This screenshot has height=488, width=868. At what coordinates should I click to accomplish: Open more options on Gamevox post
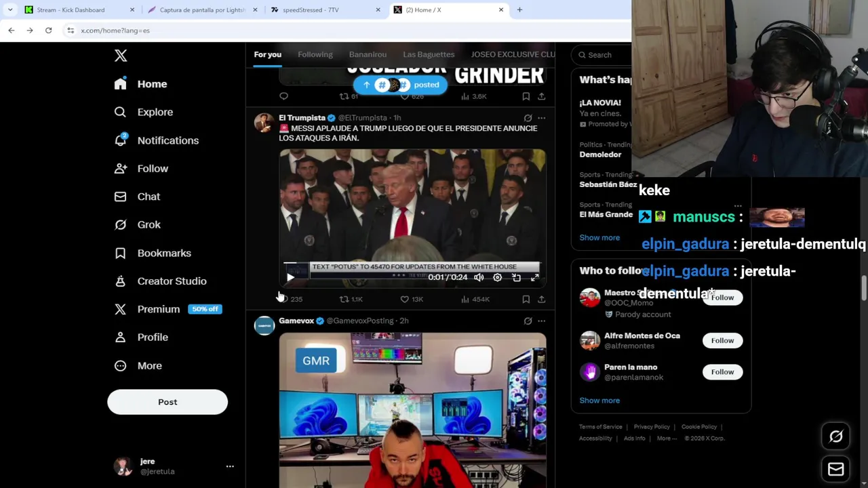point(541,321)
